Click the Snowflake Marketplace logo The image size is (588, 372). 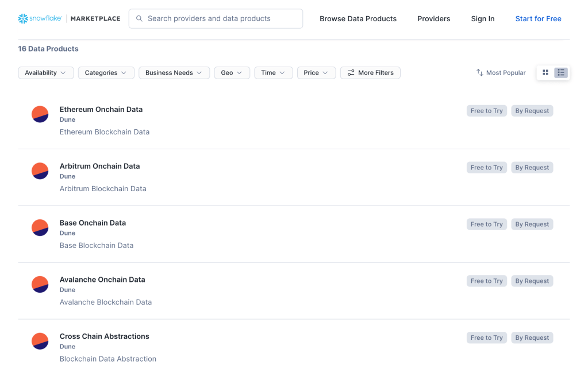pyautogui.click(x=69, y=18)
